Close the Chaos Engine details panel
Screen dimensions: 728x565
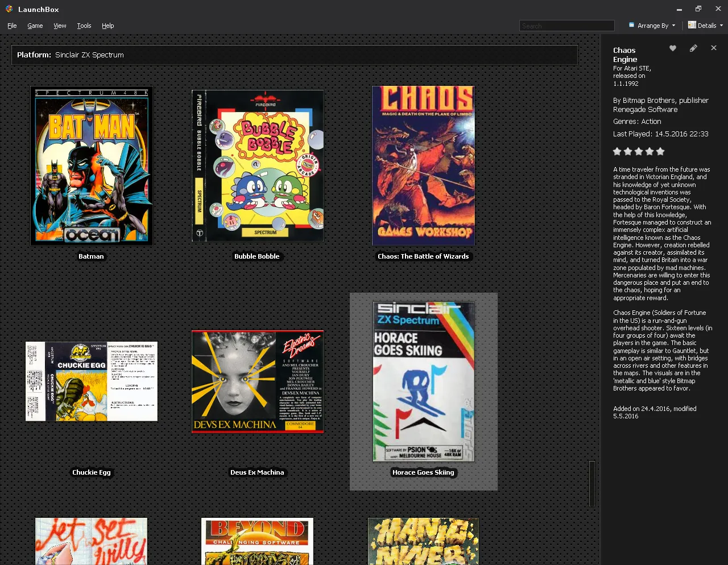(x=714, y=48)
